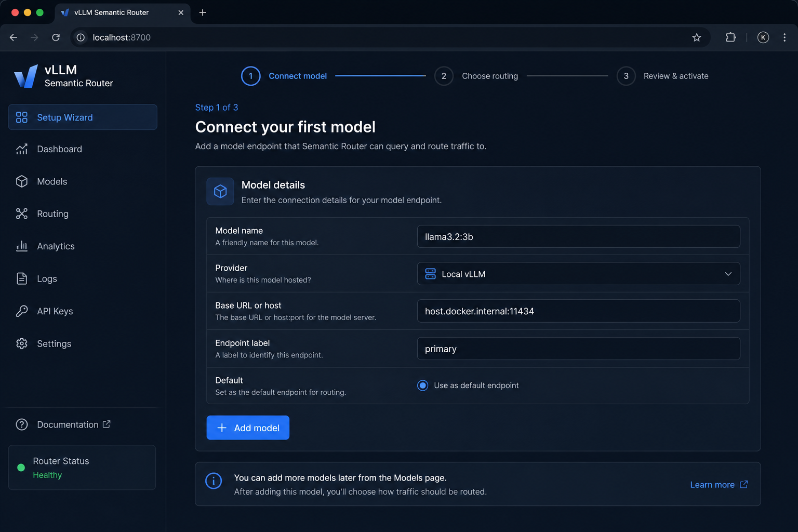Click the Logs document icon

(x=22, y=278)
